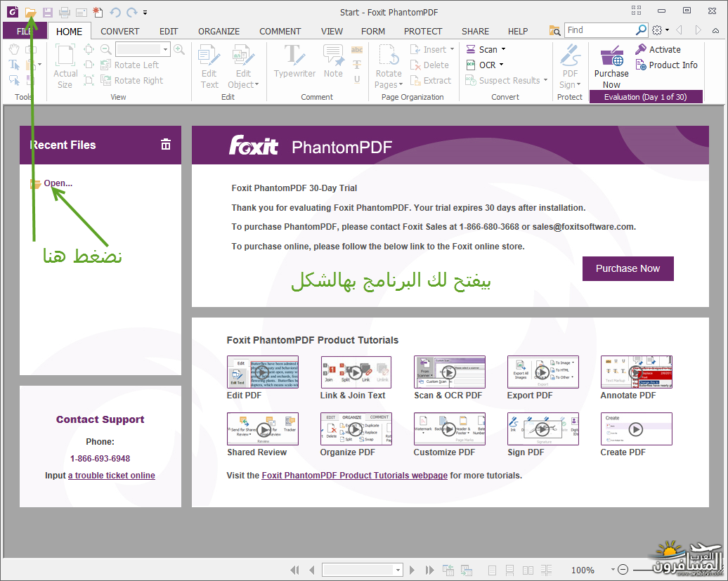Viewport: 728px width, 581px height.
Task: Customize the quick access toolbar dropdown
Action: [145, 13]
